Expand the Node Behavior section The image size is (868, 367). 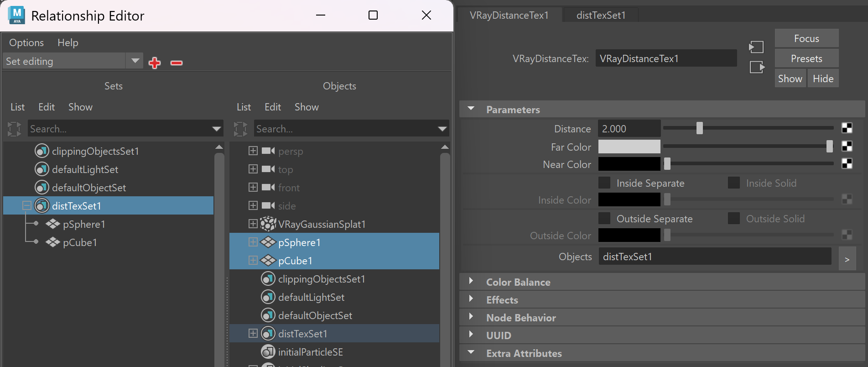point(471,317)
